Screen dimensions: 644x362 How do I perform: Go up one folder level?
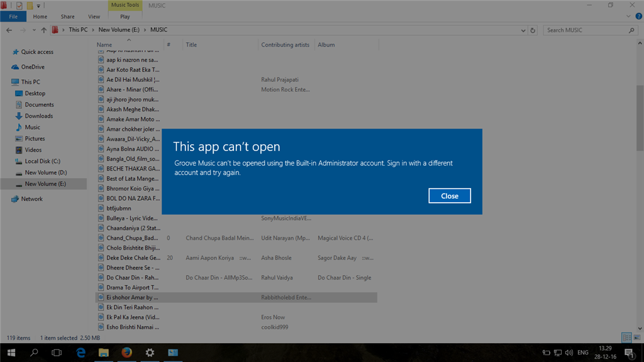pos(43,30)
